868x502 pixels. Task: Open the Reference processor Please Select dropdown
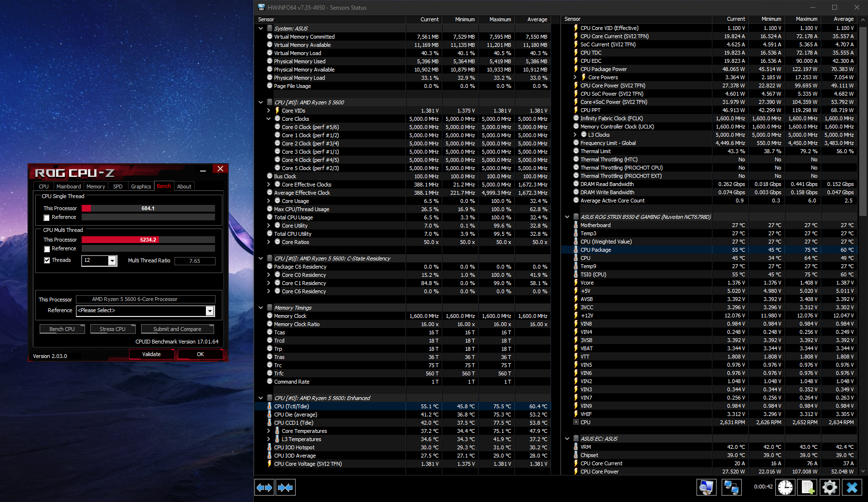click(x=210, y=311)
